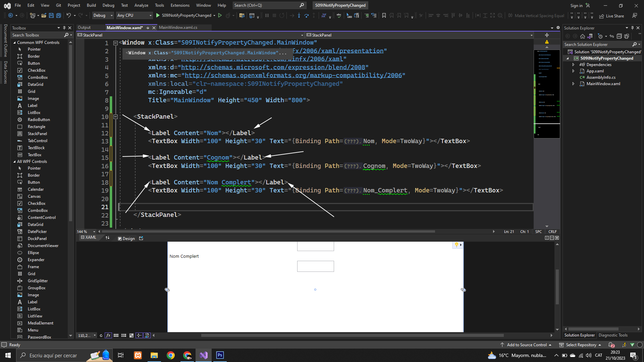Image resolution: width=644 pixels, height=362 pixels.
Task: Open the 144 % editor zoom selector
Action: click(x=86, y=232)
